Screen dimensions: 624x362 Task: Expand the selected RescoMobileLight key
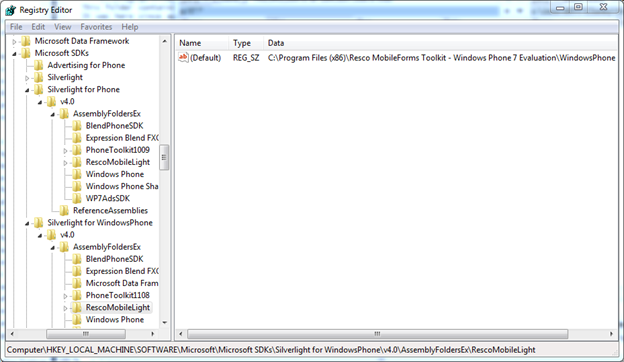[65, 308]
